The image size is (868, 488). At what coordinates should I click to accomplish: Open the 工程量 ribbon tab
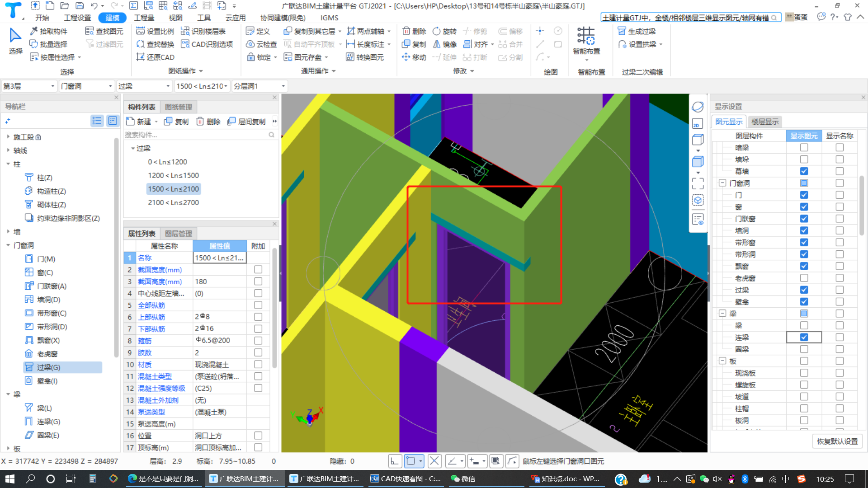click(x=144, y=18)
